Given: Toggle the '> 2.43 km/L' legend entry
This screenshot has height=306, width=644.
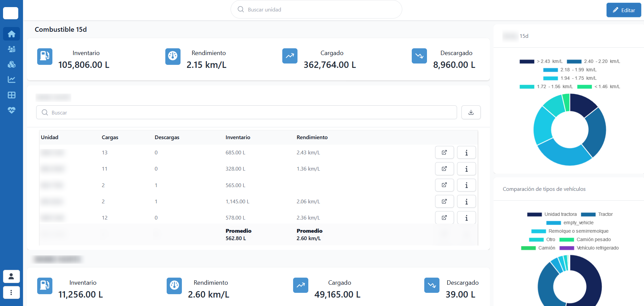Looking at the screenshot, I should pos(541,61).
